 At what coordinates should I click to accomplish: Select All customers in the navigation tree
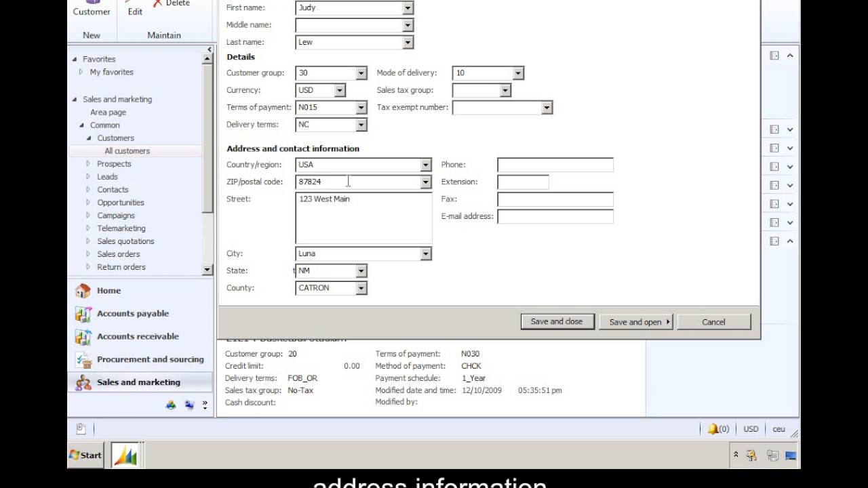(127, 151)
